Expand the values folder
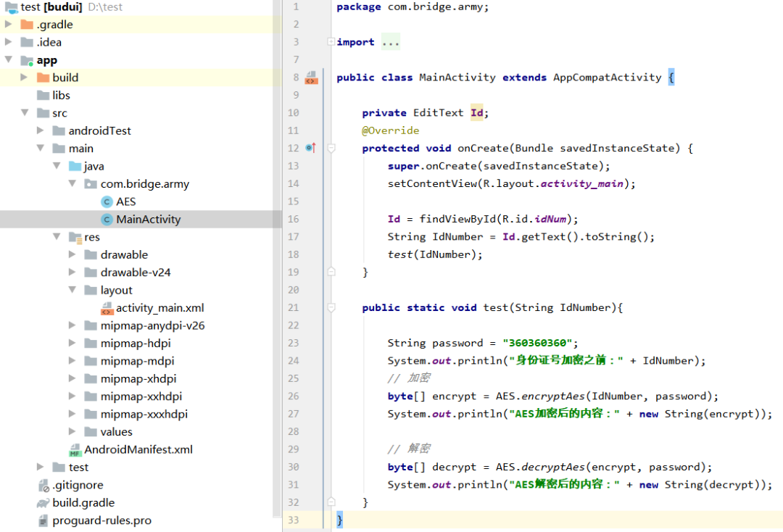Viewport: 783px width, 532px height. click(x=72, y=431)
